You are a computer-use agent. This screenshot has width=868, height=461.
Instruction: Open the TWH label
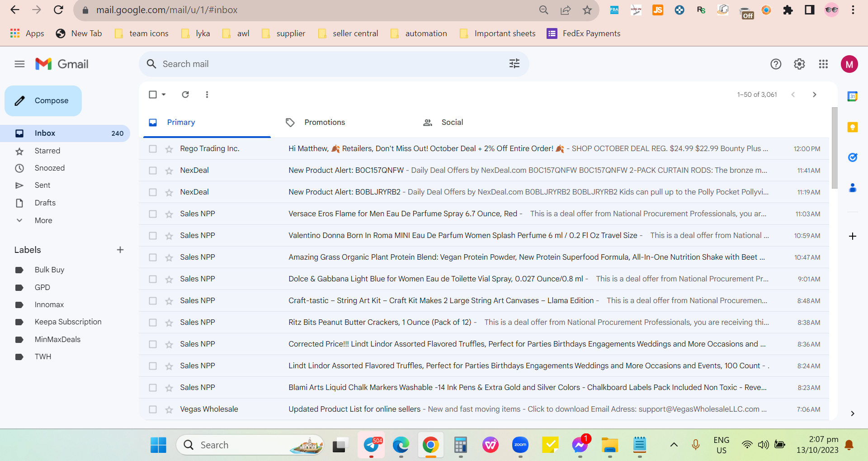pos(43,356)
